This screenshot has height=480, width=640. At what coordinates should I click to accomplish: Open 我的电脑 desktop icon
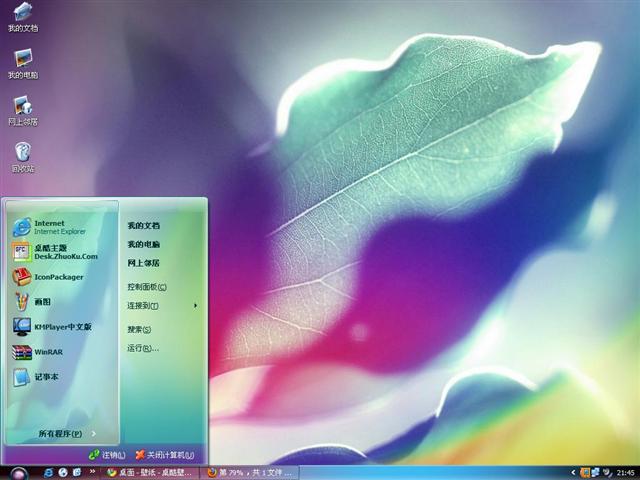click(22, 62)
